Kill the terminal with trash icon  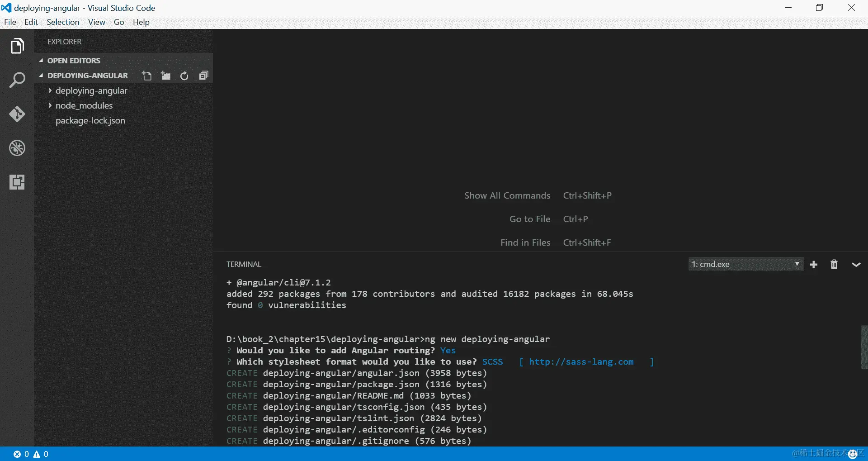point(834,265)
